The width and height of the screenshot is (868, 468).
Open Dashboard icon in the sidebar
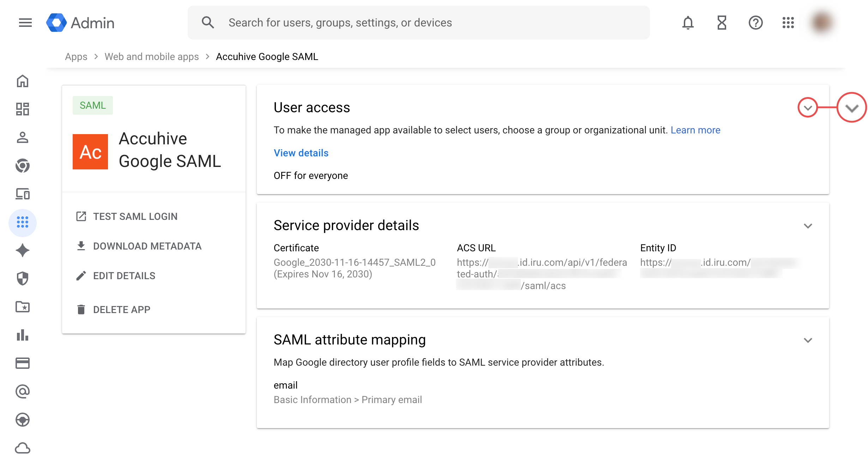(x=23, y=109)
